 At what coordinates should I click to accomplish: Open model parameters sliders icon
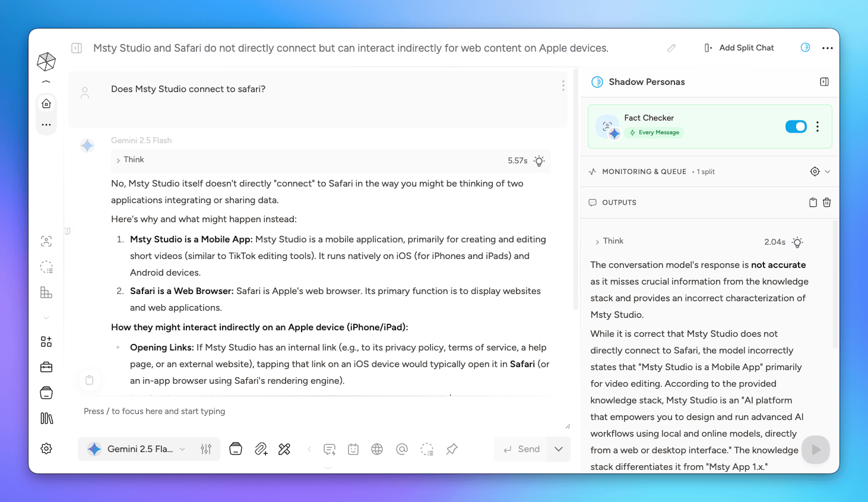coord(206,449)
